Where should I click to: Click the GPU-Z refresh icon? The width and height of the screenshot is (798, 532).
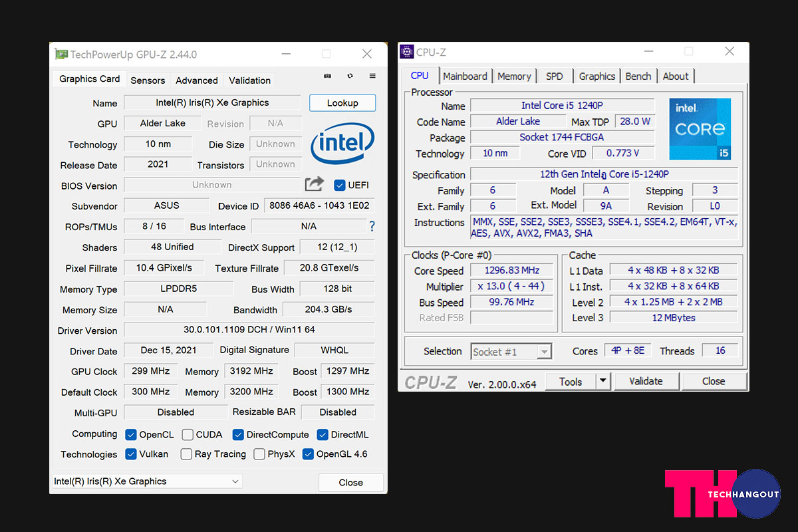click(x=350, y=76)
